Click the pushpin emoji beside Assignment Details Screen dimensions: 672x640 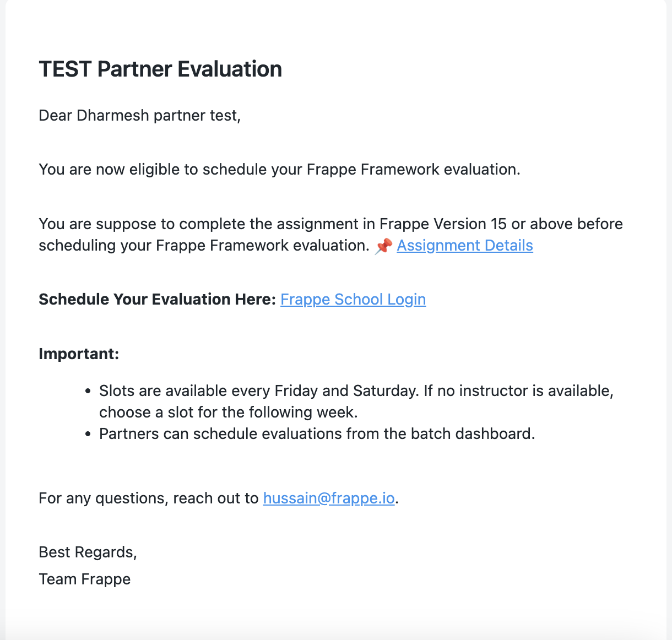coord(383,246)
